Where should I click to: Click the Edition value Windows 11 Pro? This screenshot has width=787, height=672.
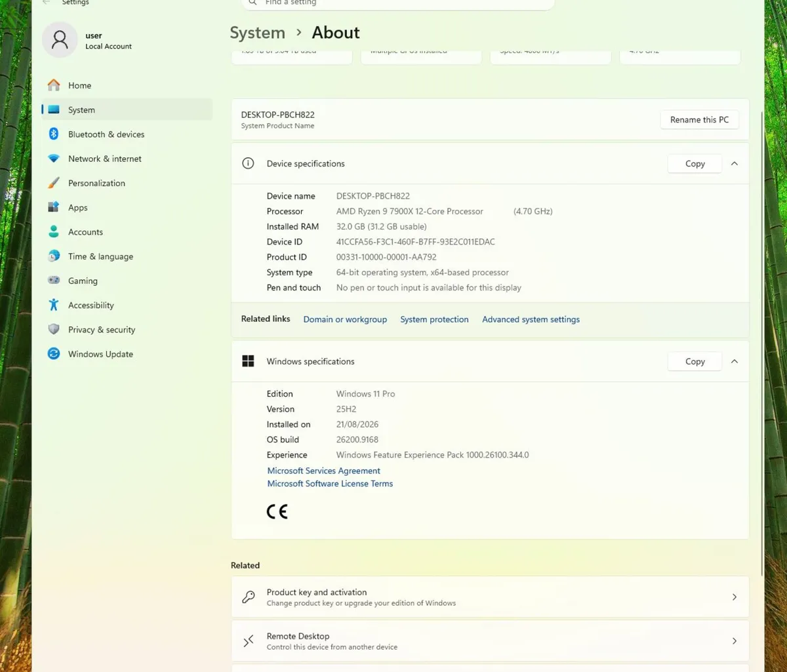[x=365, y=394]
